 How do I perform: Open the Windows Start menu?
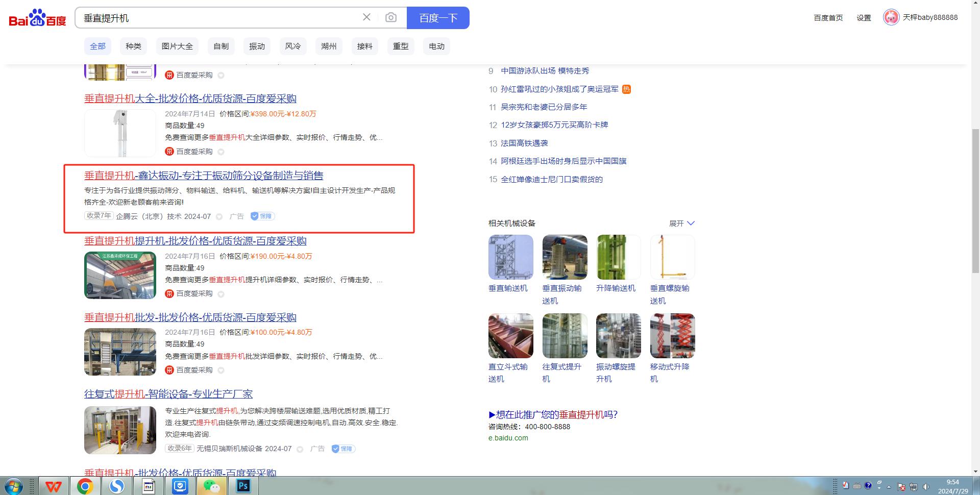(14, 486)
